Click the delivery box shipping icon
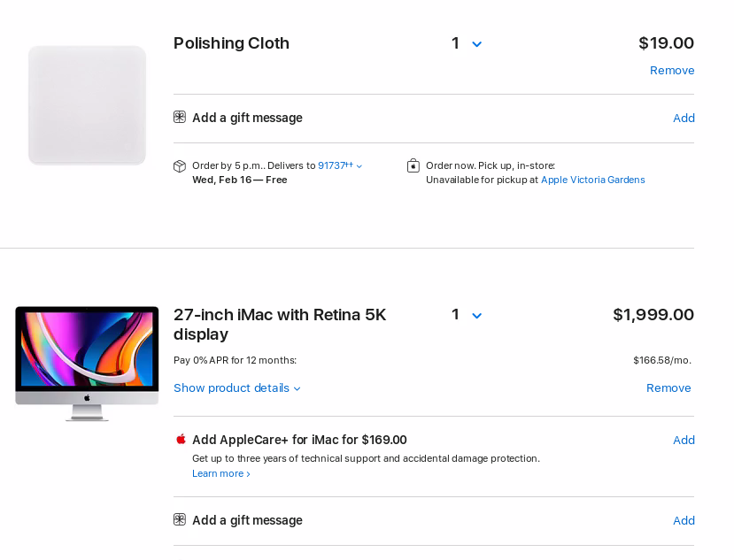Viewport: 734px width, 560px height. pos(180,166)
